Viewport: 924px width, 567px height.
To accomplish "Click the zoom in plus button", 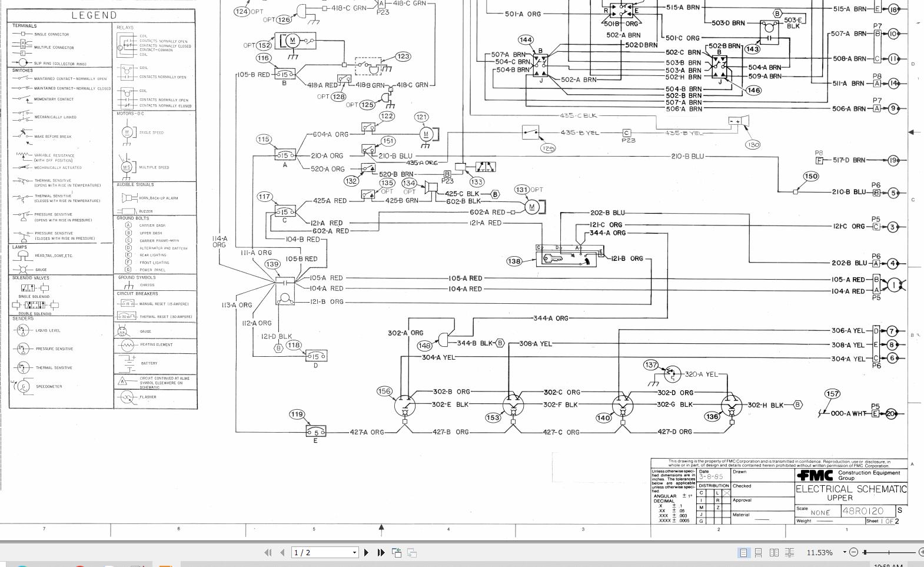I will click(x=920, y=552).
